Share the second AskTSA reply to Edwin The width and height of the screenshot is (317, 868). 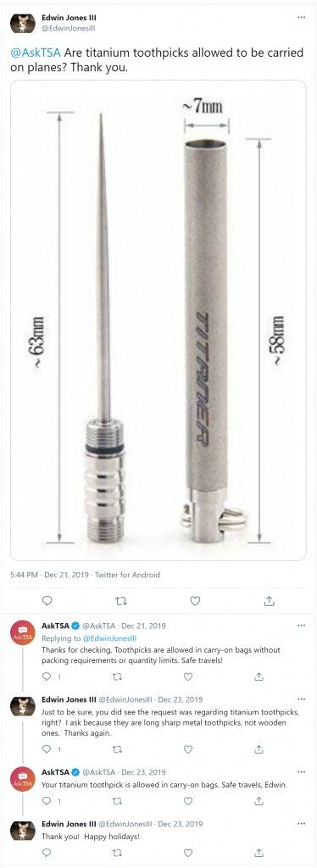click(259, 800)
